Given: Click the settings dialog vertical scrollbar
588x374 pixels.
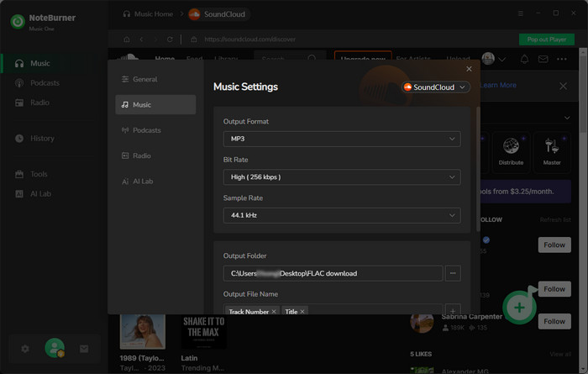Looking at the screenshot, I should click(478, 169).
